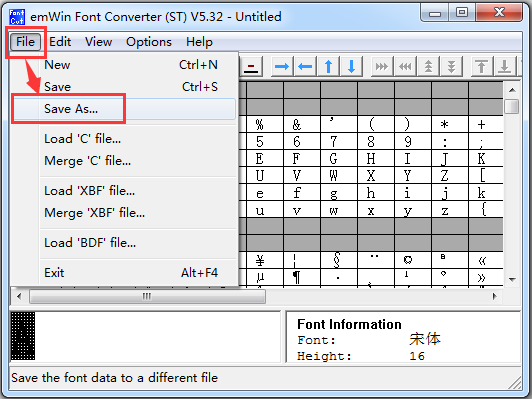Image resolution: width=532 pixels, height=399 pixels.
Task: Click the gray triple up-arrow icon
Action: tap(429, 66)
